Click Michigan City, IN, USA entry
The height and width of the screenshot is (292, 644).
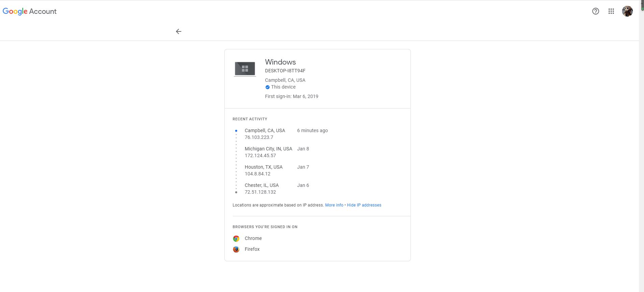(268, 149)
